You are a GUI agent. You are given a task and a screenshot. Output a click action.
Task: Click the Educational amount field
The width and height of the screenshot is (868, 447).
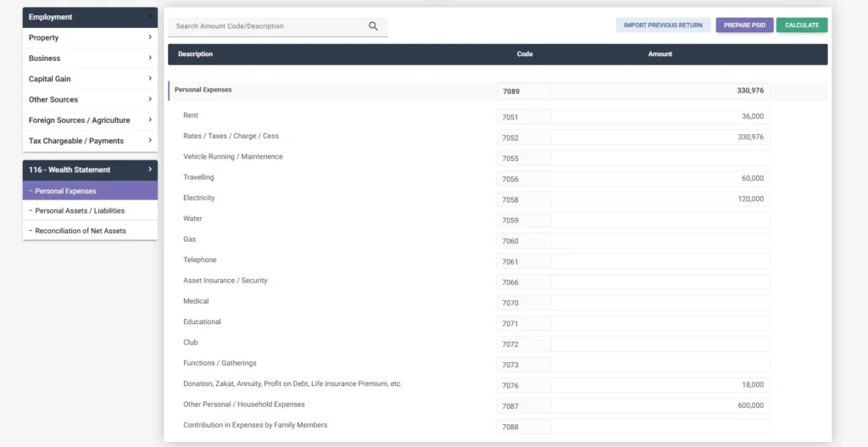[x=660, y=323]
